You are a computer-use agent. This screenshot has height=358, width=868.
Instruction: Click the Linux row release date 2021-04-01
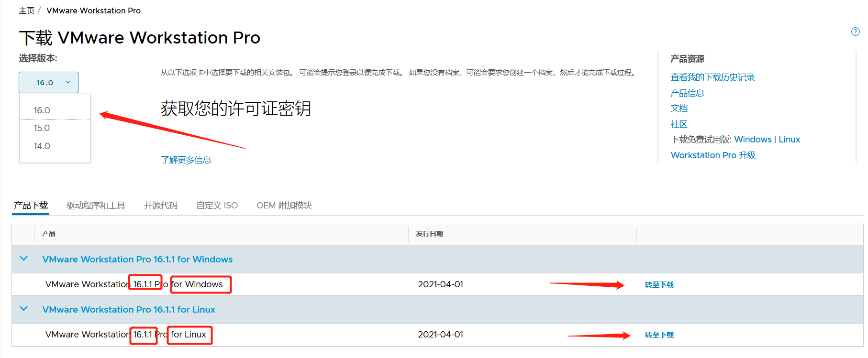(440, 335)
